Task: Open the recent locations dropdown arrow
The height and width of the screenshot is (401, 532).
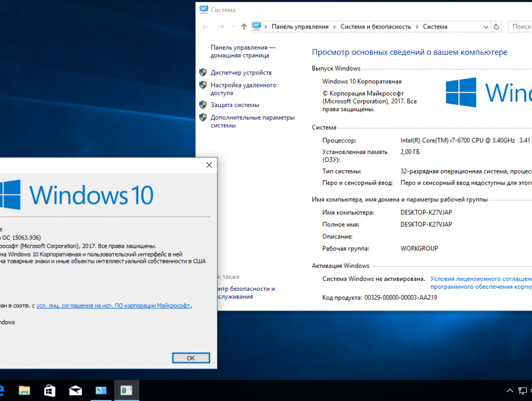Action: (233, 26)
